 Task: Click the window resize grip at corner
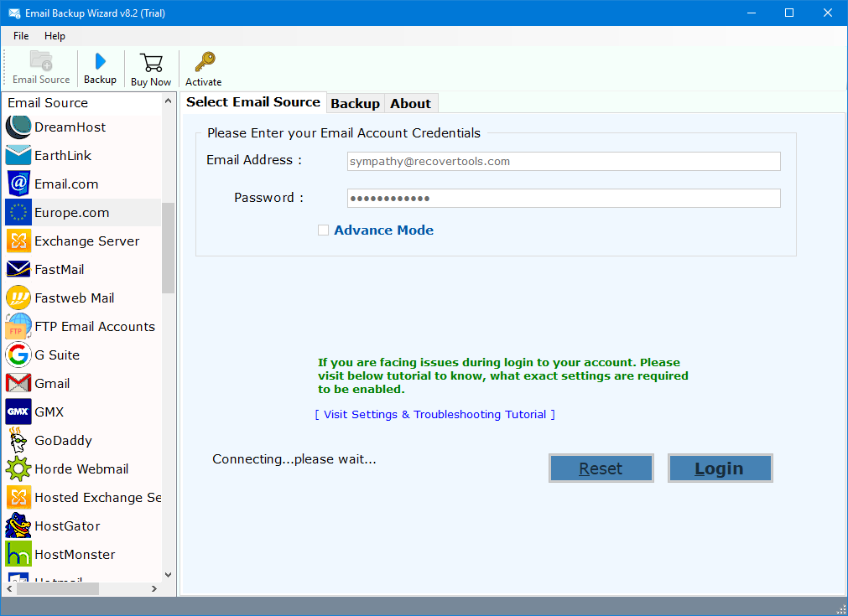[x=841, y=609]
